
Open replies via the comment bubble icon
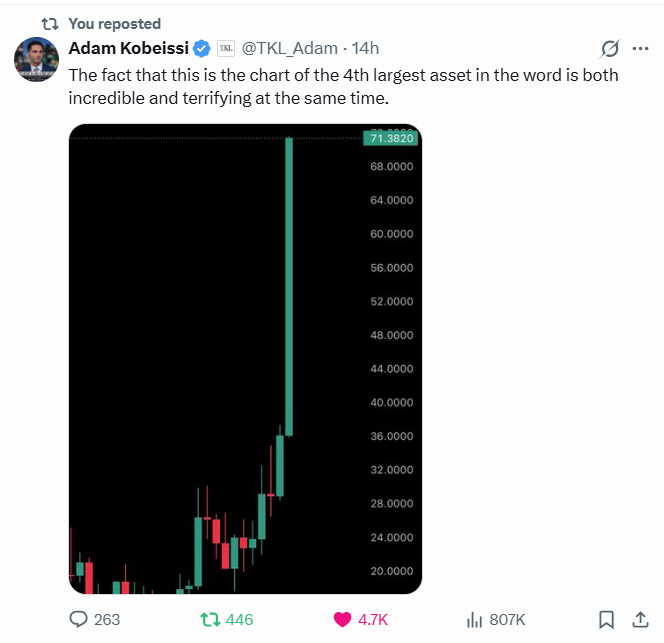(x=78, y=619)
